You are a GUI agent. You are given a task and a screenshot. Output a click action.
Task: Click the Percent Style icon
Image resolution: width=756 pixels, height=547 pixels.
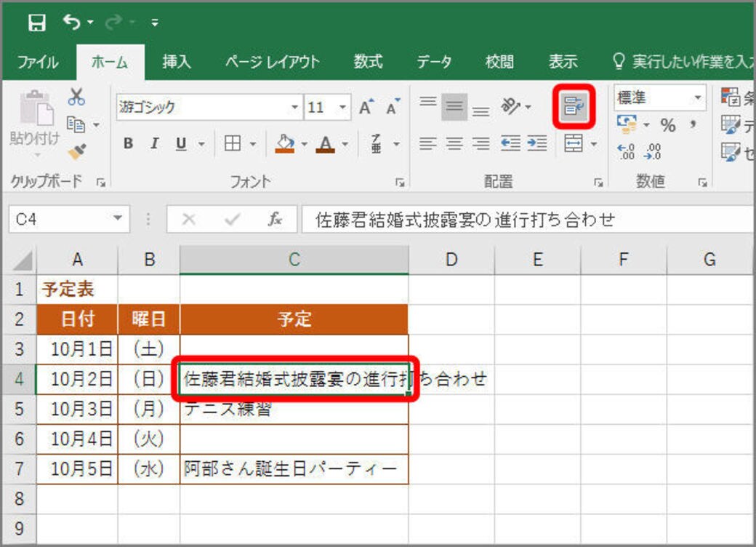pyautogui.click(x=668, y=125)
